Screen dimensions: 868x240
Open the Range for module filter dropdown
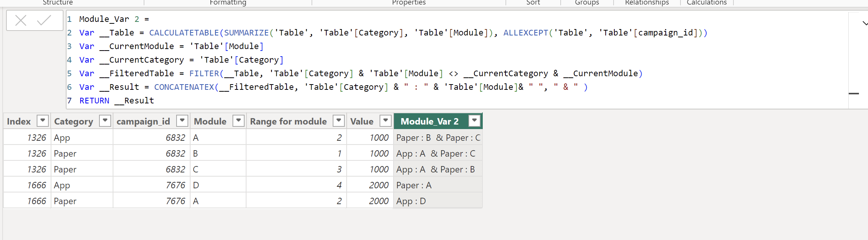(339, 121)
